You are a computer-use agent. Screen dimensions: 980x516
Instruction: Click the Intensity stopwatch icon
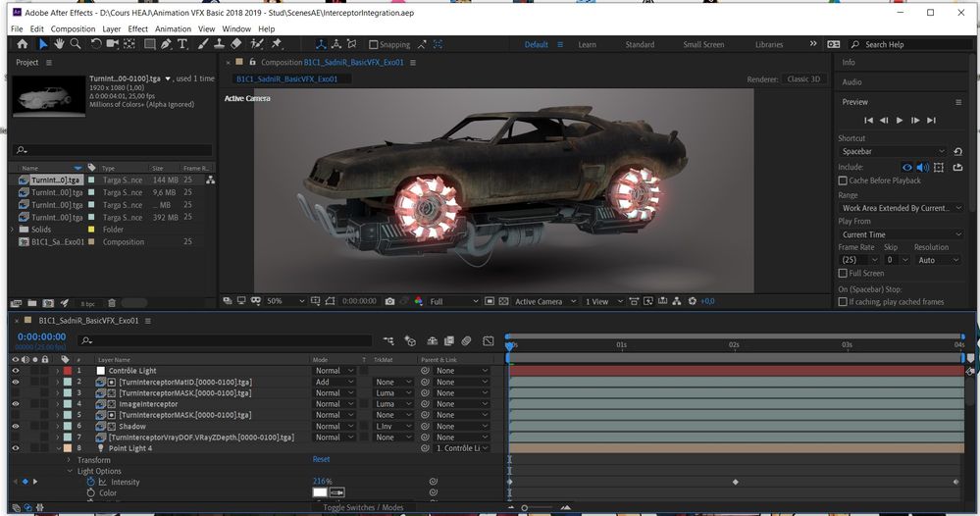(91, 482)
